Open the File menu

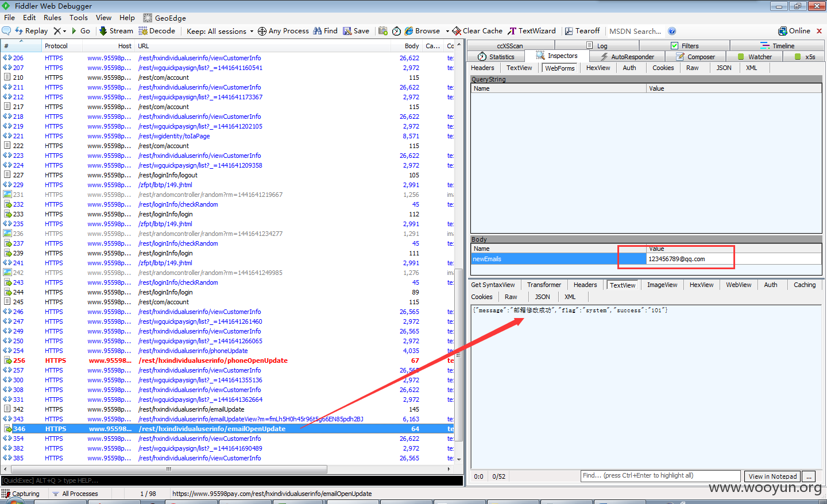pos(10,18)
